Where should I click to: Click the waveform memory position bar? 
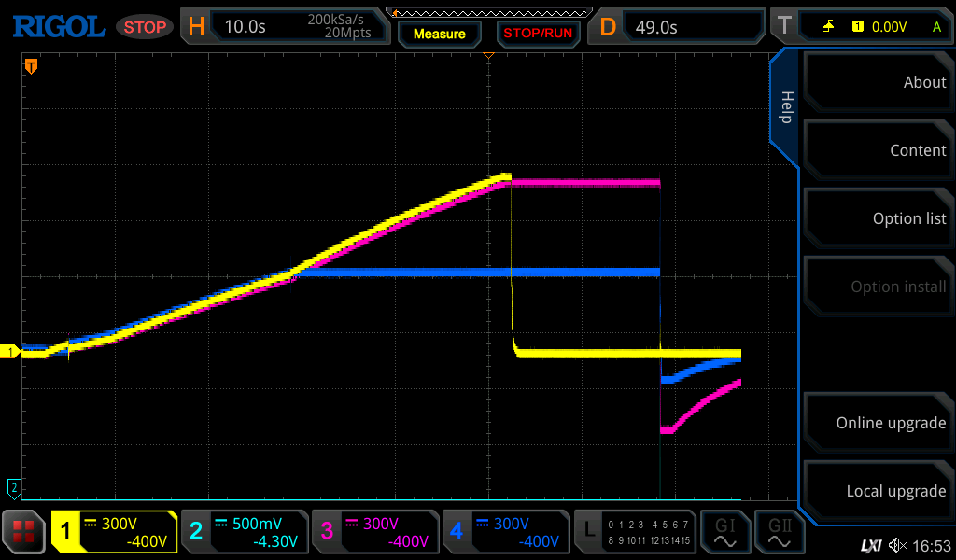(x=488, y=12)
